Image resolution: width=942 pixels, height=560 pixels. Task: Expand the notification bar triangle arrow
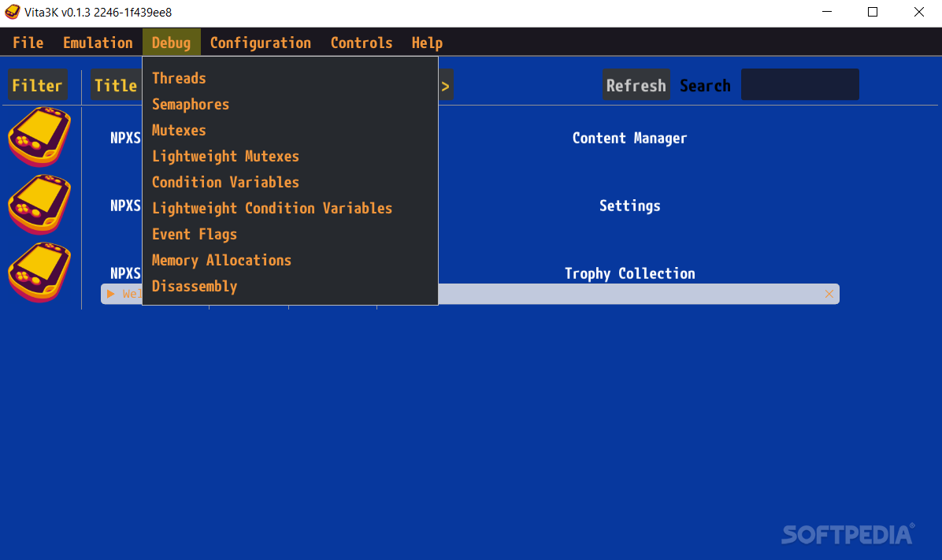(x=110, y=294)
